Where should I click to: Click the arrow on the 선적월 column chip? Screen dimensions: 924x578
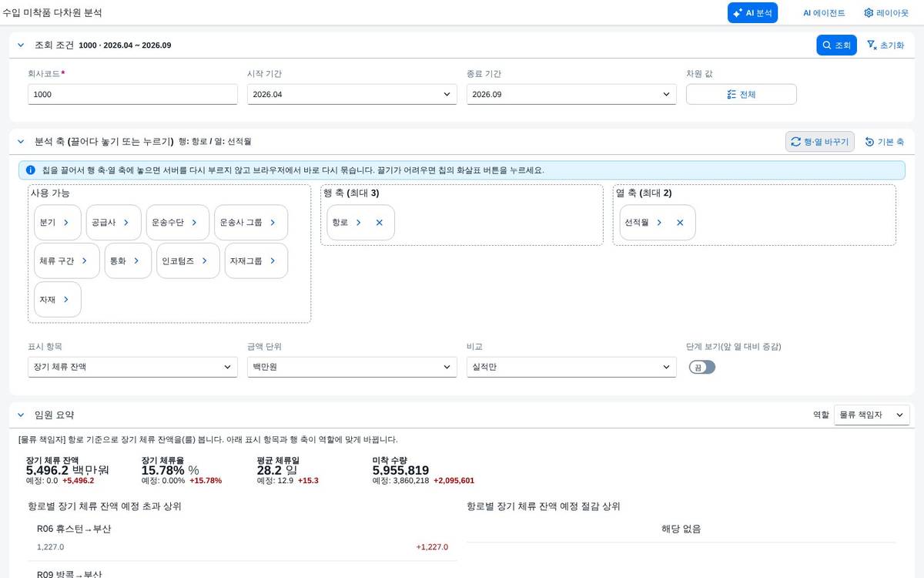tap(659, 222)
